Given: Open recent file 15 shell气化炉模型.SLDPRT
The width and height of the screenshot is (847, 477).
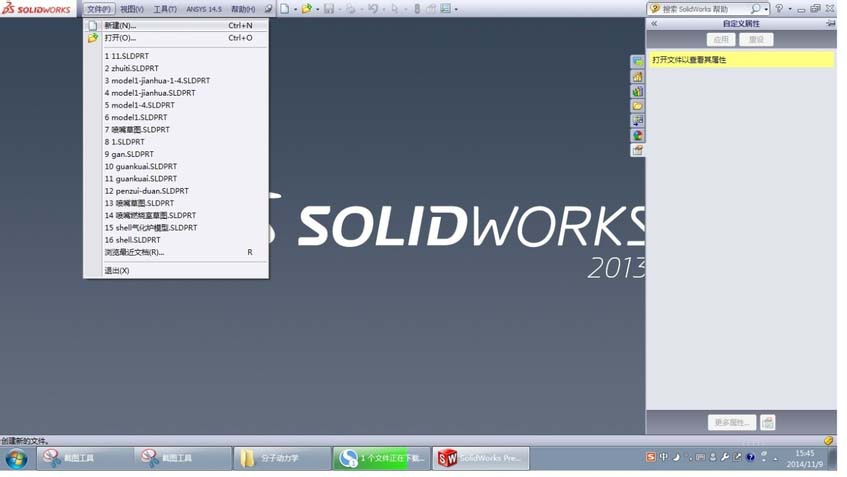Looking at the screenshot, I should [x=176, y=227].
